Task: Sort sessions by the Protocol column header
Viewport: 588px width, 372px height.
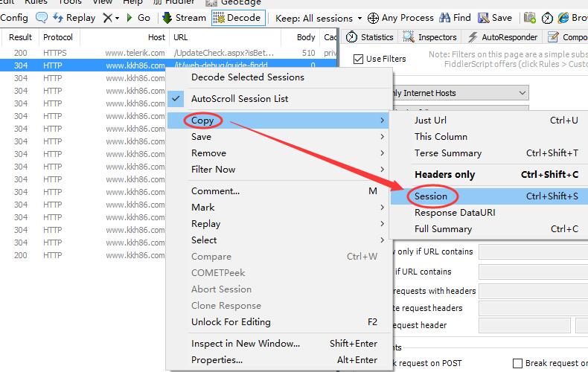Action: [x=58, y=37]
